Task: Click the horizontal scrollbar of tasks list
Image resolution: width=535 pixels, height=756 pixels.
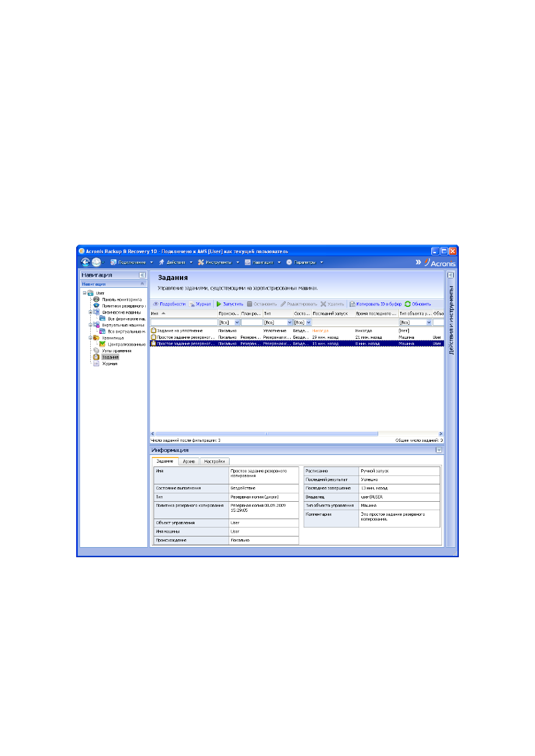Action: [266, 433]
